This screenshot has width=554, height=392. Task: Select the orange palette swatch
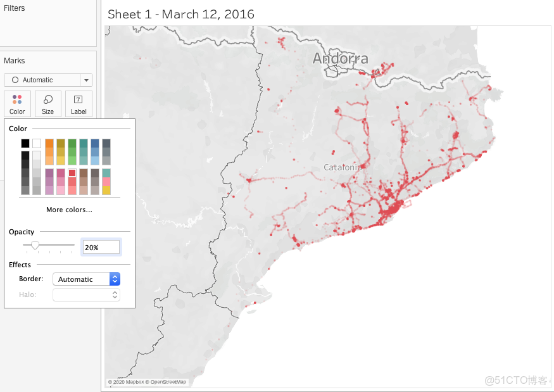click(x=49, y=142)
